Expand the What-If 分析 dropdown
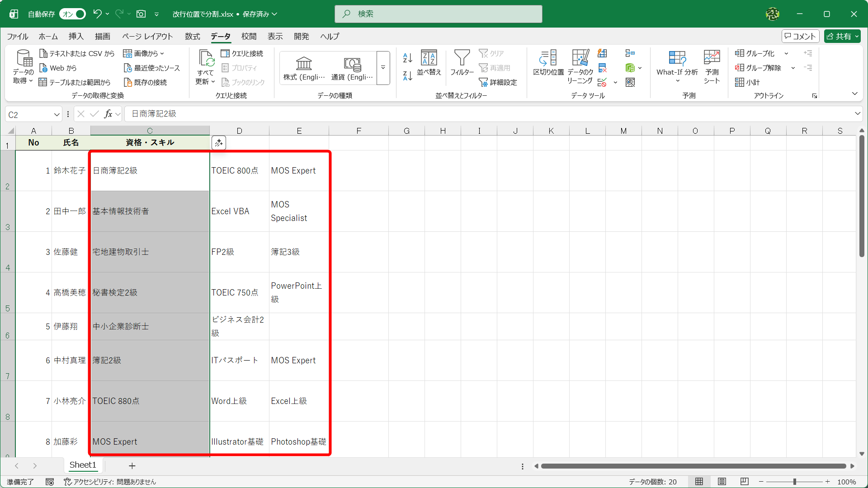Image resolution: width=868 pixels, height=488 pixels. (677, 81)
